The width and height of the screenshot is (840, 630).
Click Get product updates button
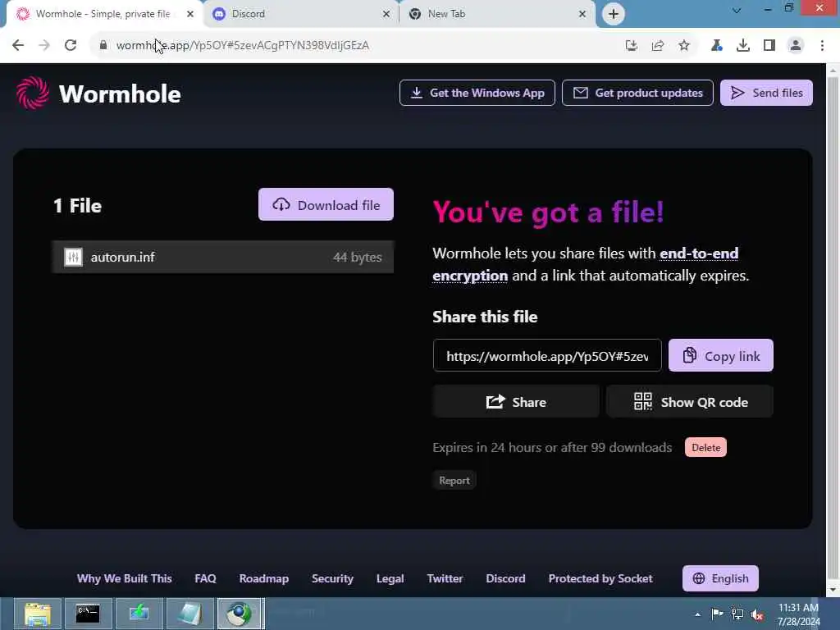(637, 93)
